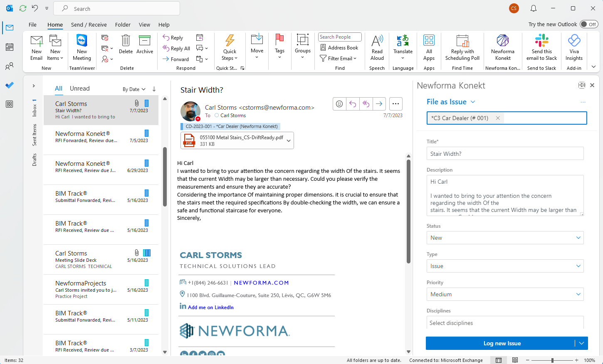Image resolution: width=603 pixels, height=364 pixels.
Task: Switch to the Send / Receive ribbon tab
Action: click(89, 25)
